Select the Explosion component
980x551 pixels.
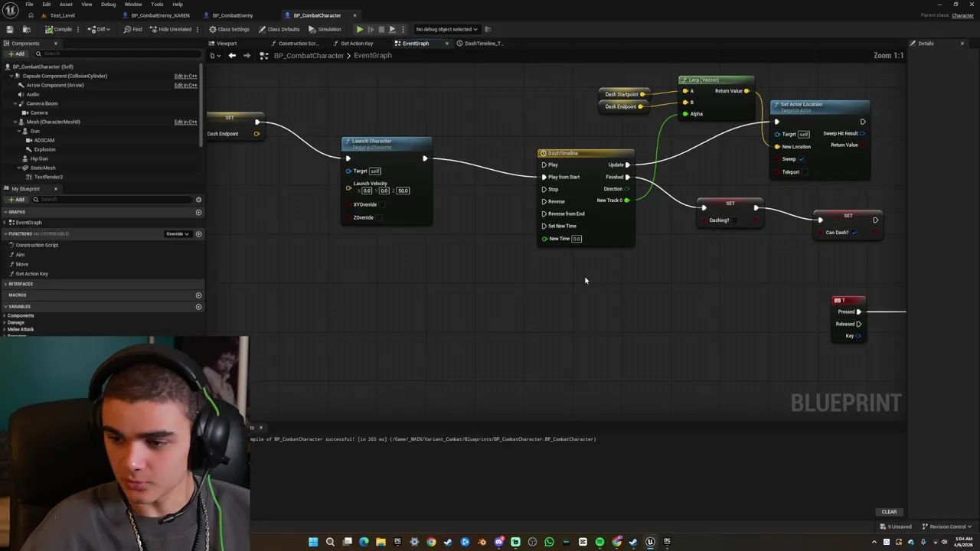(44, 149)
